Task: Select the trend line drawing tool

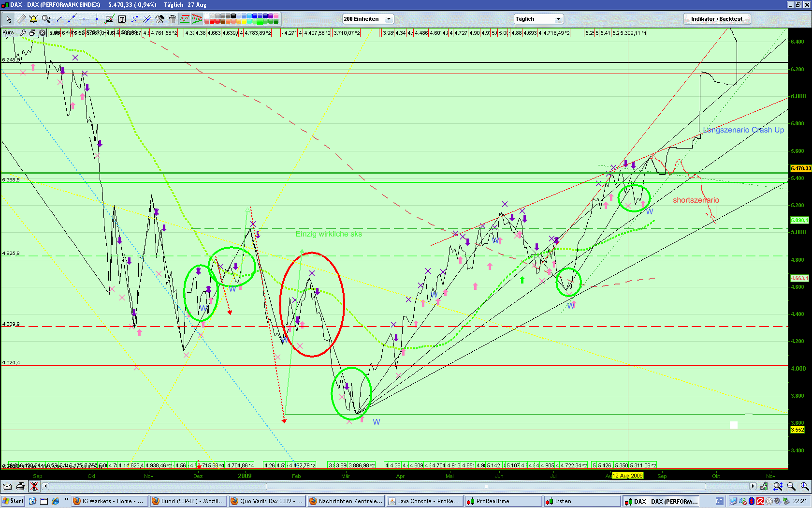Action: point(59,19)
